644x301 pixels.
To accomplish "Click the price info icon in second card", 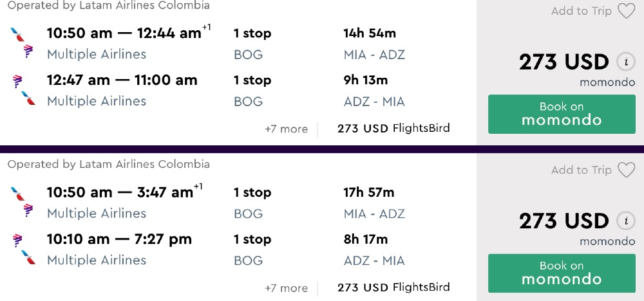I will (x=625, y=221).
